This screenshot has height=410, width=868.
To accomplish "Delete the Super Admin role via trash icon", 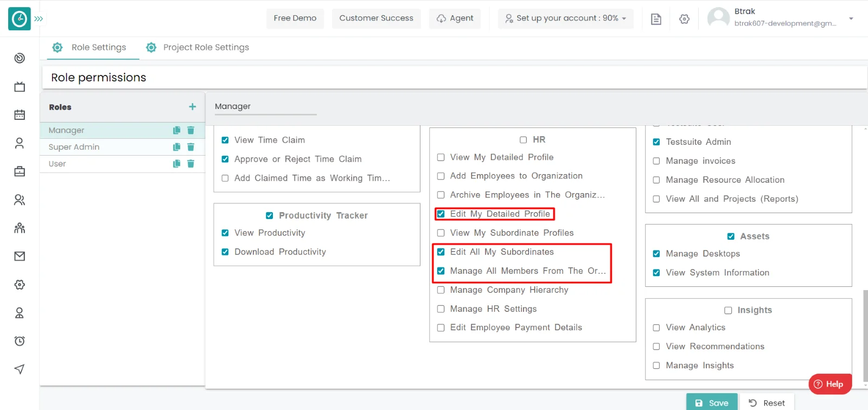I will click(x=190, y=147).
